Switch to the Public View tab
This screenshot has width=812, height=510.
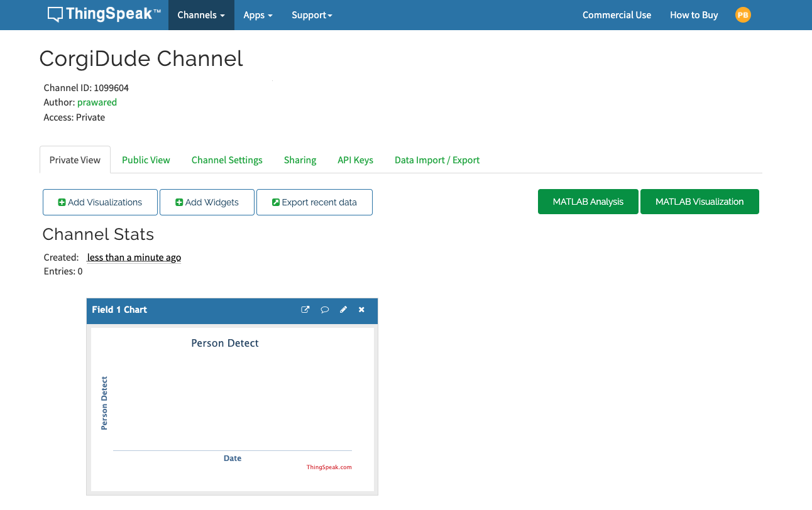pyautogui.click(x=146, y=160)
